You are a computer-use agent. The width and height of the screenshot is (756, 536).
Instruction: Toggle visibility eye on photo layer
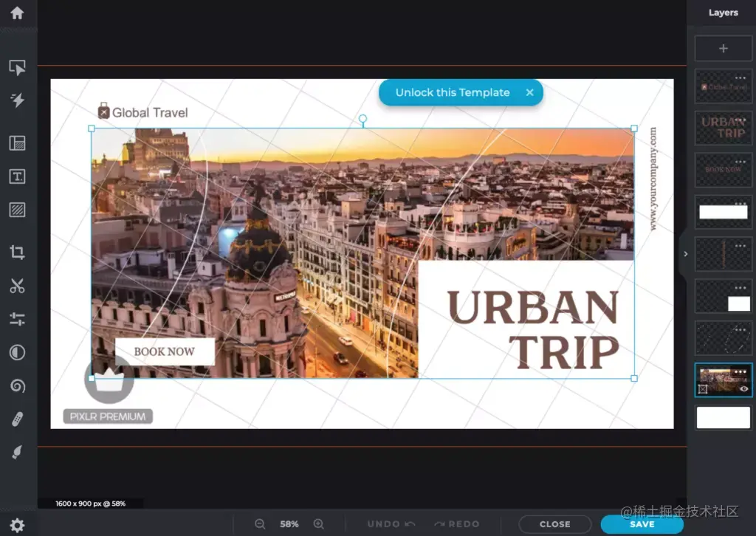coord(744,388)
